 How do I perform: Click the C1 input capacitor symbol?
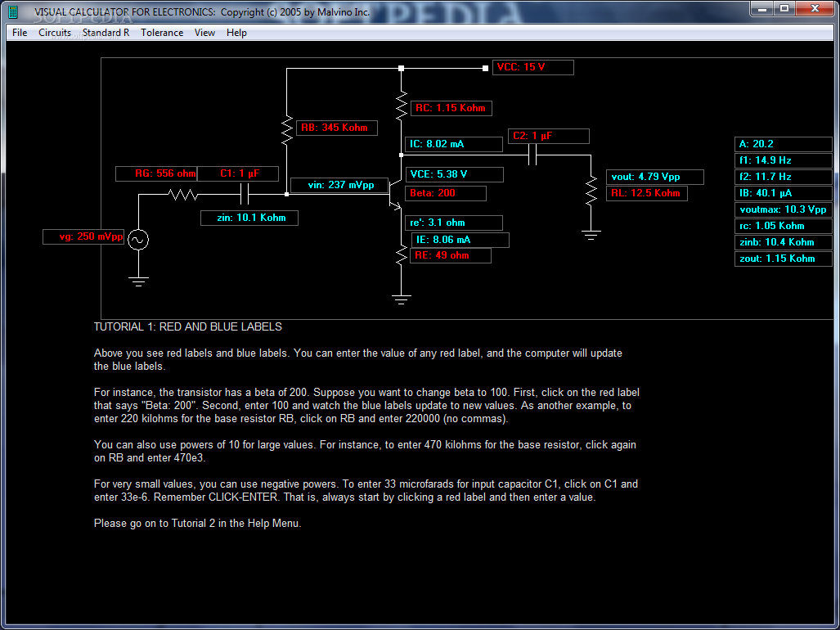coord(245,195)
